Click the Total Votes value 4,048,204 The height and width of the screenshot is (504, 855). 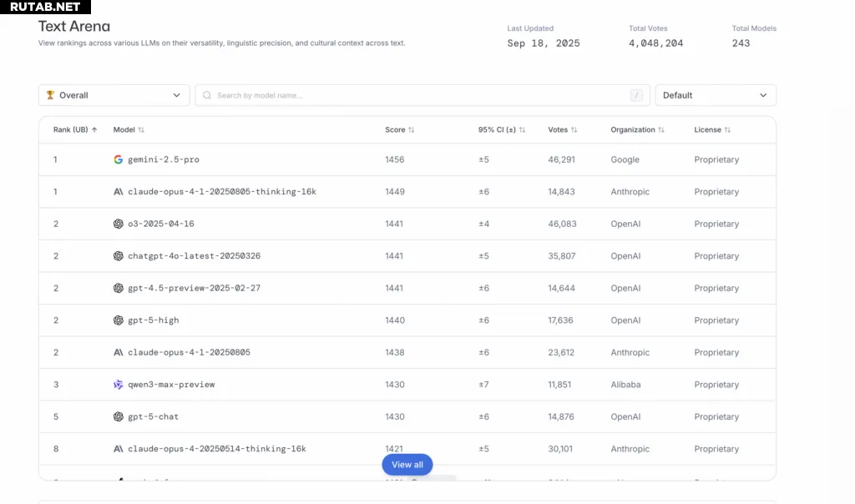(x=656, y=43)
